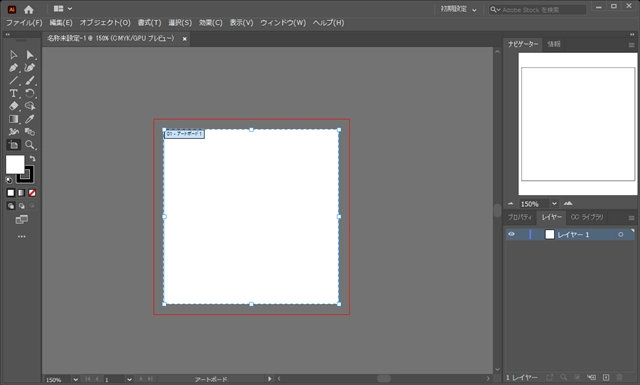640x385 pixels.
Task: Select the Pen tool
Action: [x=13, y=68]
